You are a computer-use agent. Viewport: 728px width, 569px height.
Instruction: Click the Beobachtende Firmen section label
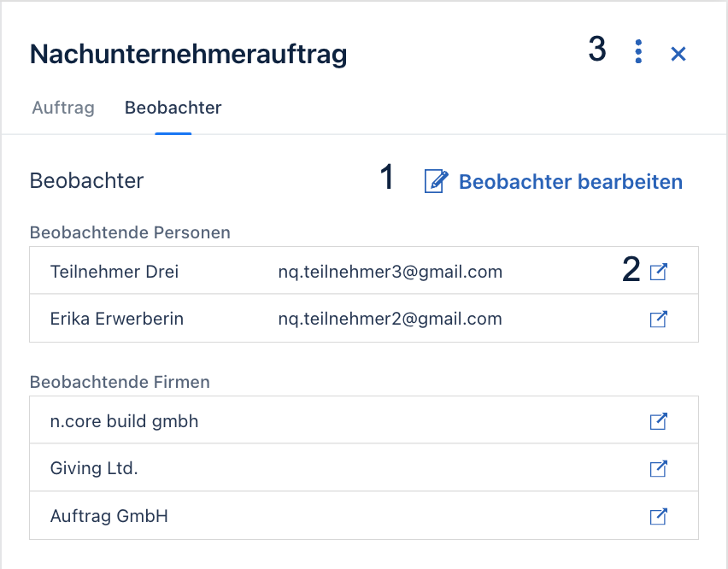[x=120, y=382]
